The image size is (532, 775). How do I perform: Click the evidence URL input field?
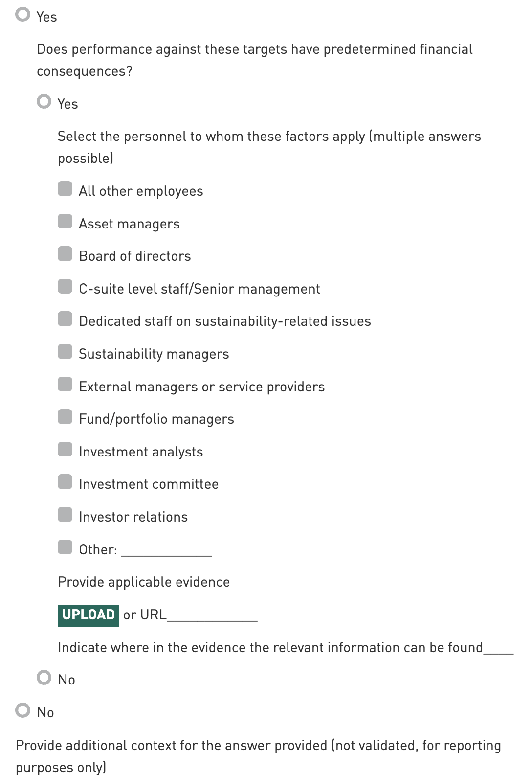click(212, 615)
